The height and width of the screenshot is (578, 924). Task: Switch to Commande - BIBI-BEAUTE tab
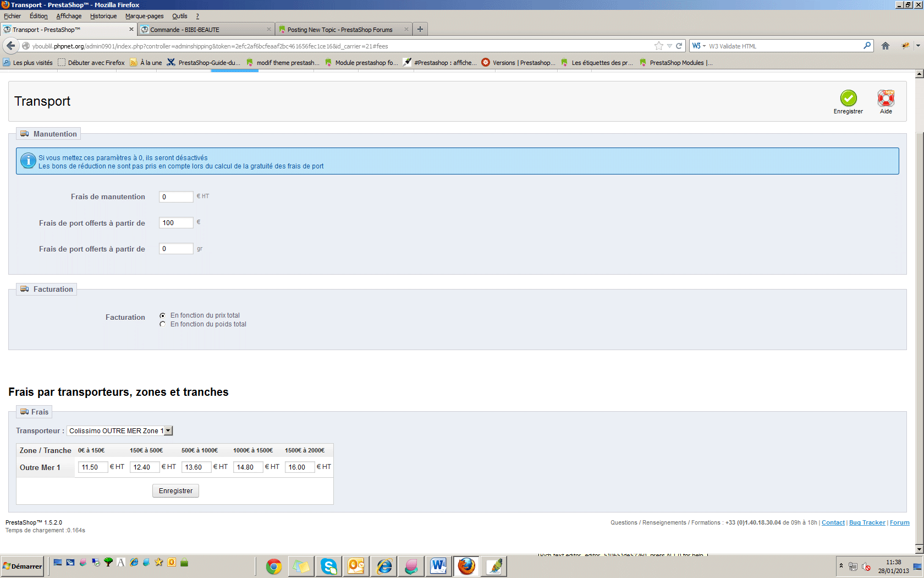(x=206, y=30)
